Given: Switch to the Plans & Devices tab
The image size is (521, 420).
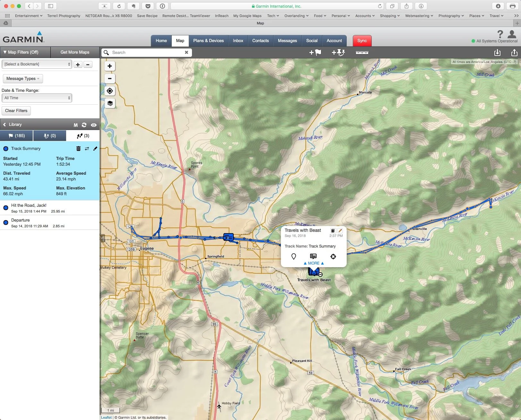Looking at the screenshot, I should click(x=208, y=41).
